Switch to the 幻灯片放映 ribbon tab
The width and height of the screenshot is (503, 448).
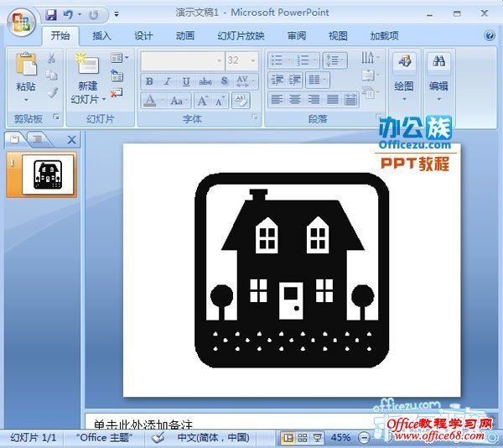(x=241, y=35)
